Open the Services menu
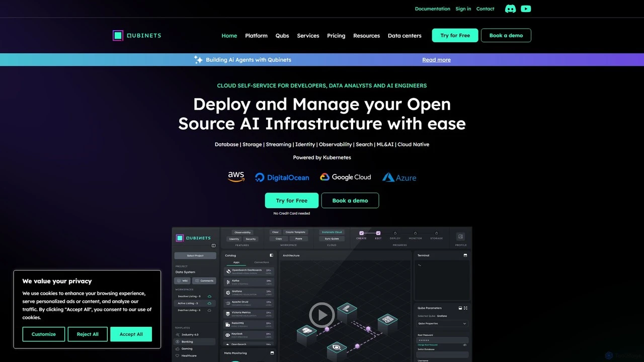The image size is (644, 362). (x=308, y=36)
